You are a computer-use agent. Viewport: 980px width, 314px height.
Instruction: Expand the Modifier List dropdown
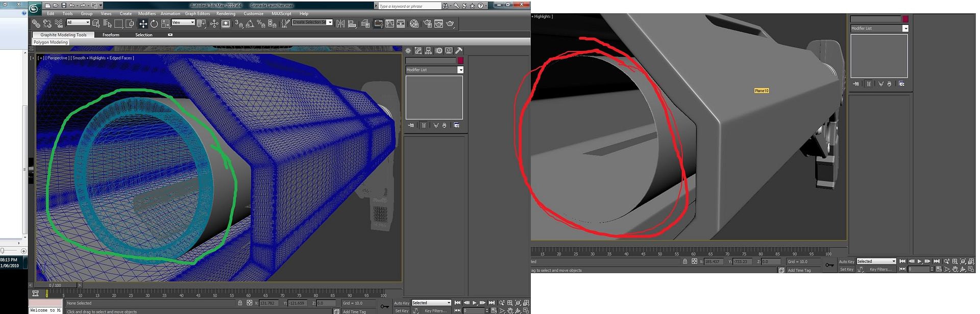coord(460,70)
